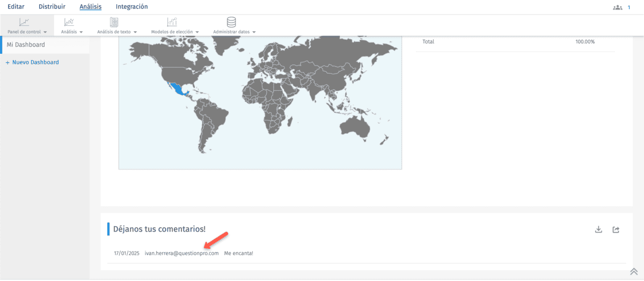Select the Análisis tab
The width and height of the screenshot is (644, 281).
click(x=90, y=6)
